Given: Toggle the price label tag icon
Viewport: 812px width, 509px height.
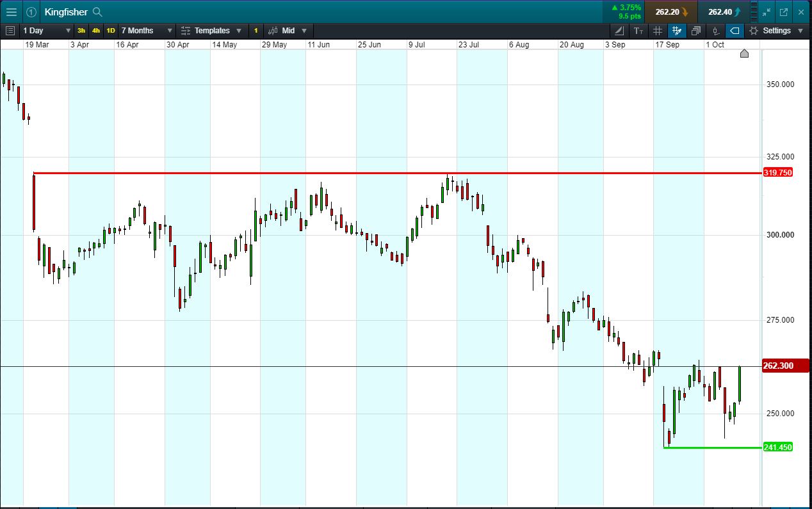Looking at the screenshot, I should (x=735, y=30).
